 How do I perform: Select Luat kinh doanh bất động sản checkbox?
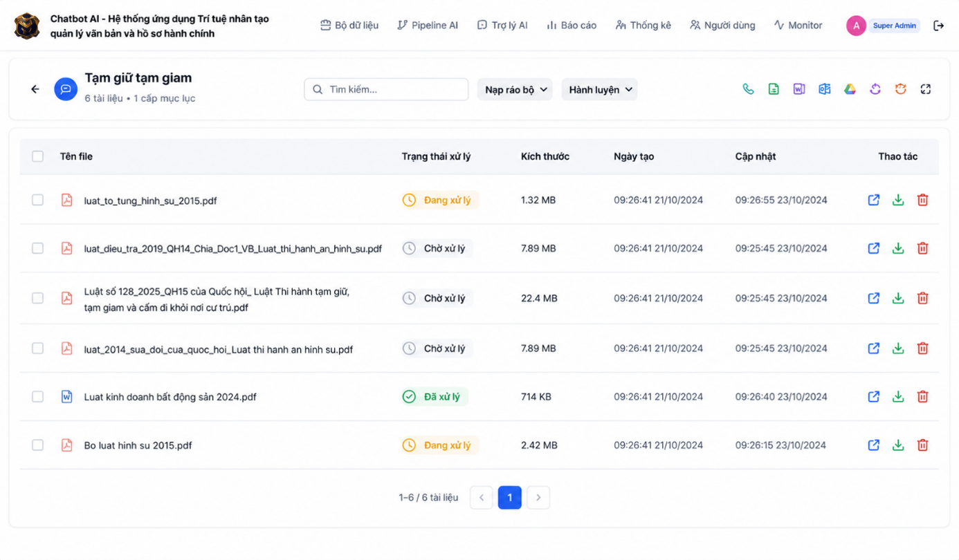[37, 397]
